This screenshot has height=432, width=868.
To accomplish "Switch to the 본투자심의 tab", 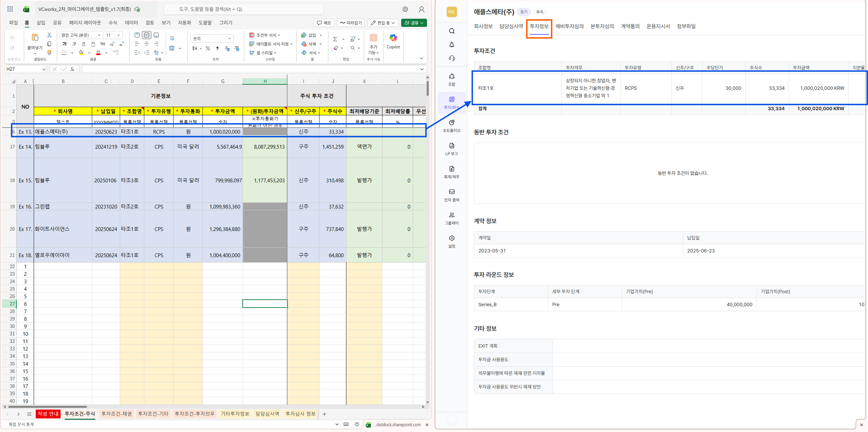I will click(602, 26).
